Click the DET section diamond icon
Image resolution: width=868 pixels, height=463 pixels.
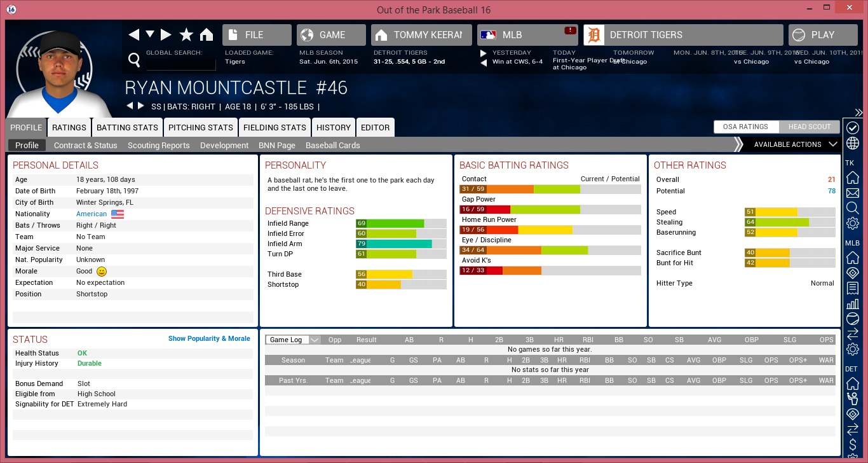pyautogui.click(x=853, y=414)
